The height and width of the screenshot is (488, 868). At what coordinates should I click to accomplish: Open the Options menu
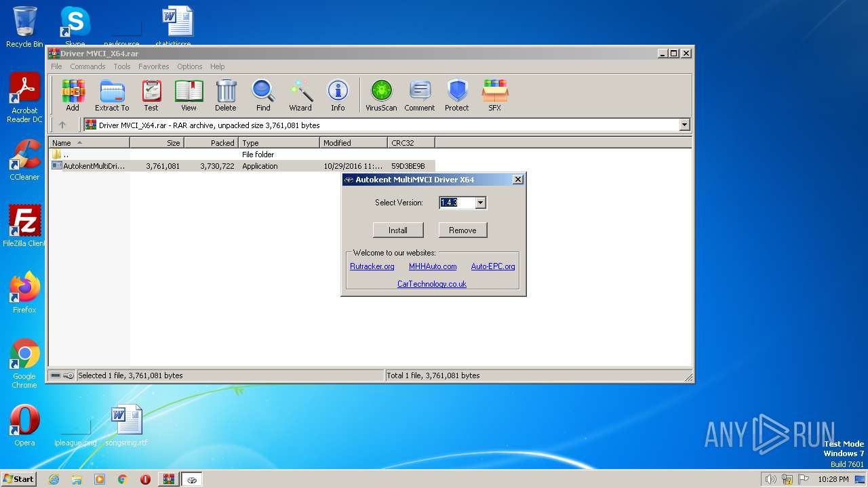pyautogui.click(x=190, y=66)
